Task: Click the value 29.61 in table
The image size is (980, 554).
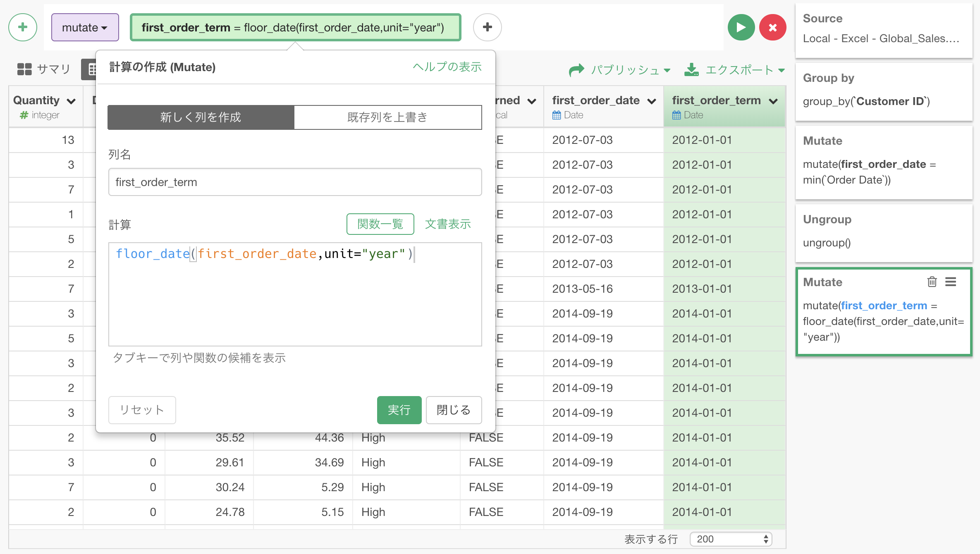Action: (x=230, y=462)
